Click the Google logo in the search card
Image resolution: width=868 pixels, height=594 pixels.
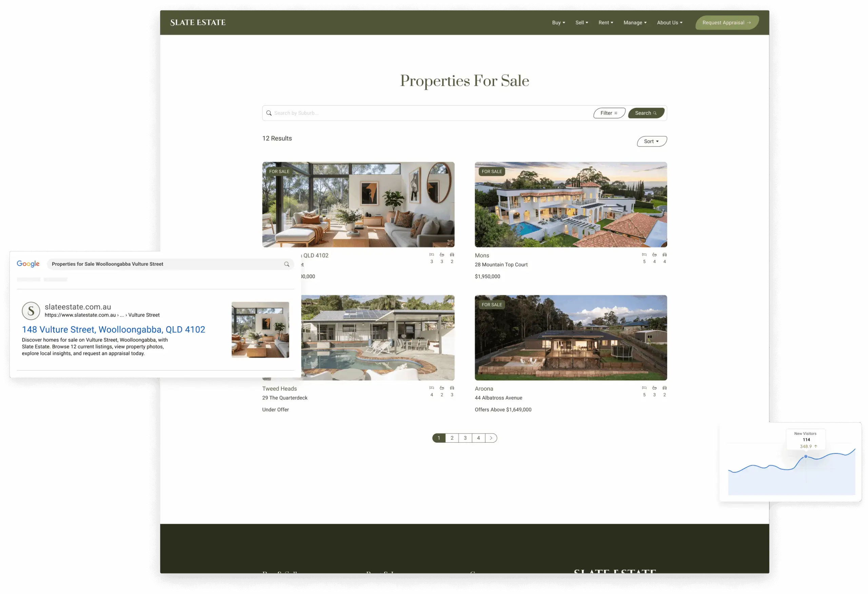[28, 264]
